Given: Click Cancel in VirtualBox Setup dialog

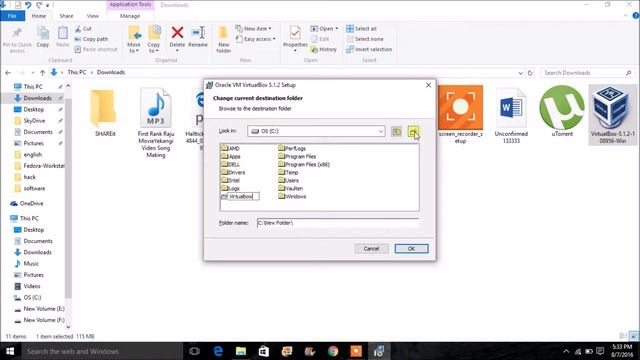Looking at the screenshot, I should click(371, 249).
